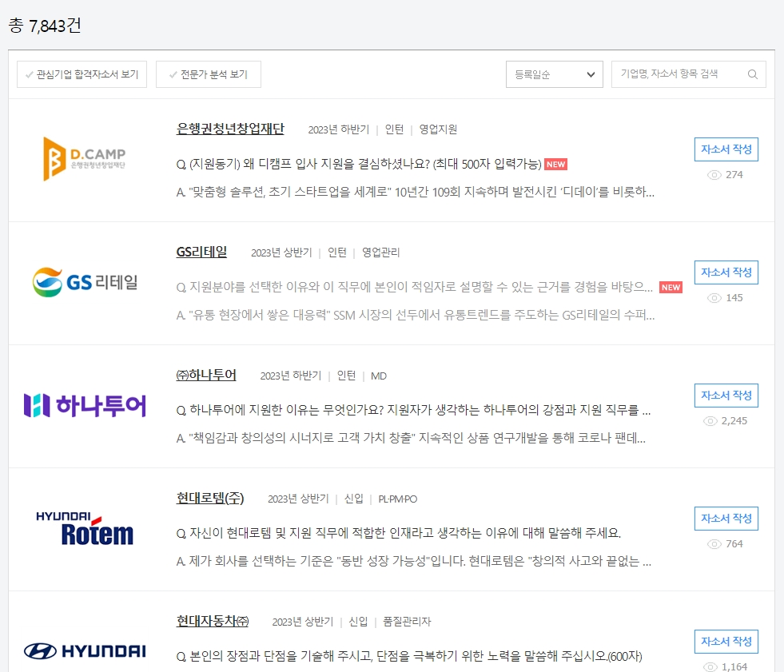
Task: Open the GS리테일 company logo
Action: click(x=85, y=282)
